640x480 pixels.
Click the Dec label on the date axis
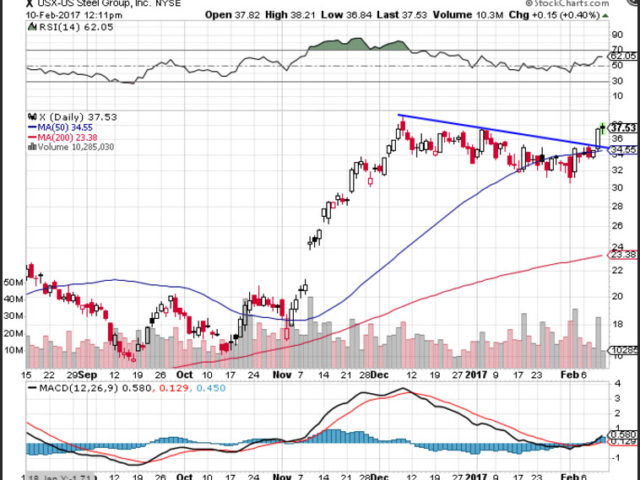click(x=380, y=375)
